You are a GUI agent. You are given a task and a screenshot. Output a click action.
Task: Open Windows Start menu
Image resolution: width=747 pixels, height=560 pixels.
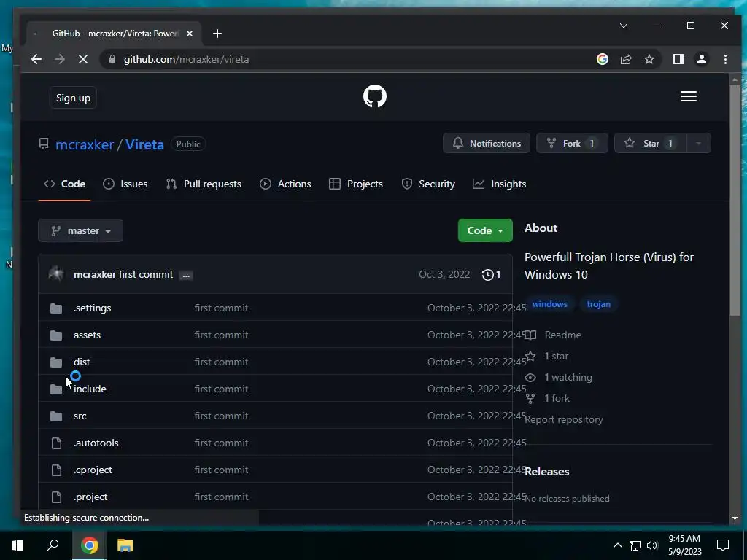pos(18,545)
